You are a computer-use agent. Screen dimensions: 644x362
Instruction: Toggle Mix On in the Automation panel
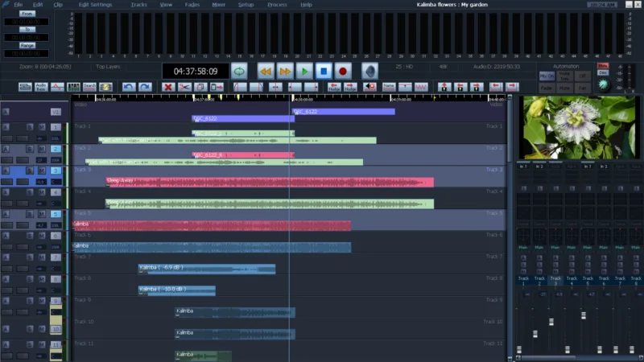547,76
